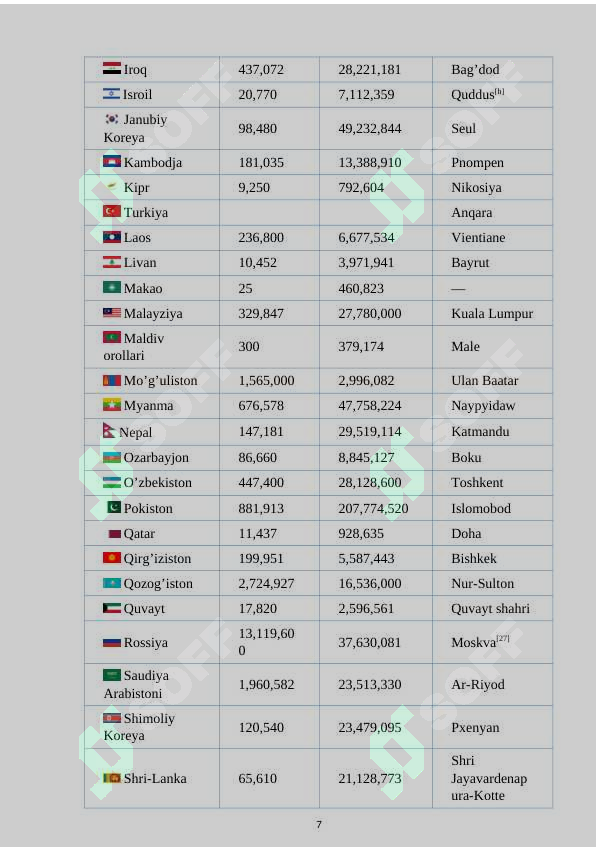
Task: Select the Nepal flag icon
Action: 109,431
